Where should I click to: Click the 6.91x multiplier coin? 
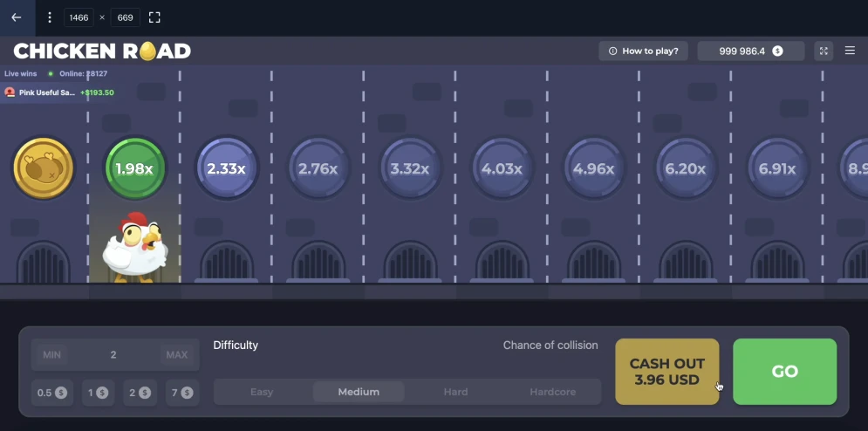coord(777,168)
